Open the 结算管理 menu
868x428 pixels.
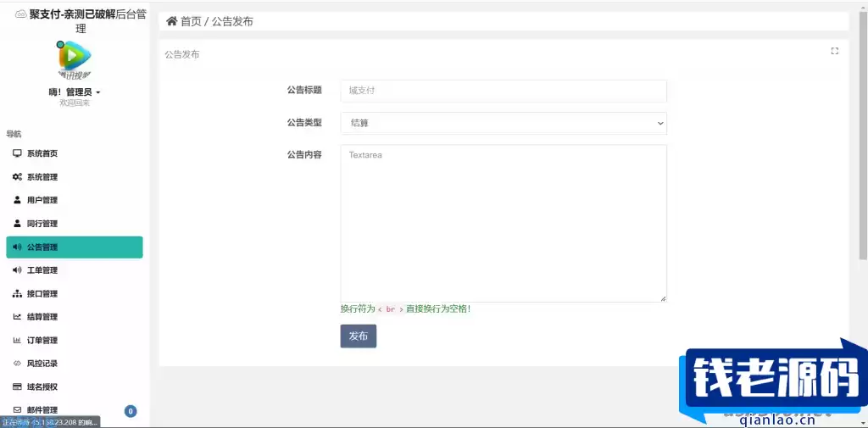click(75, 317)
